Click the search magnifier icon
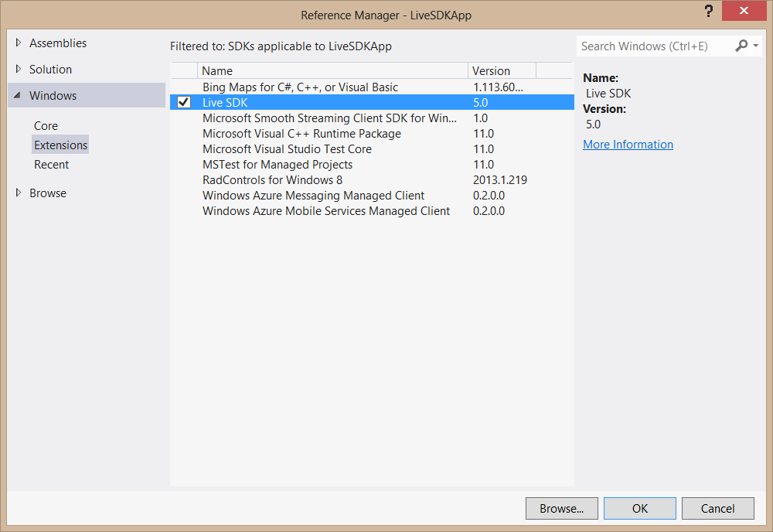The width and height of the screenshot is (773, 532). tap(741, 46)
